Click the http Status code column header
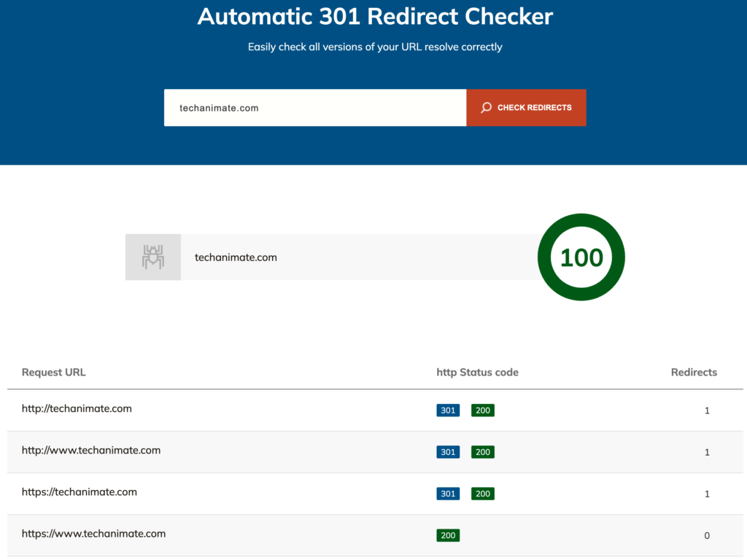 click(477, 372)
